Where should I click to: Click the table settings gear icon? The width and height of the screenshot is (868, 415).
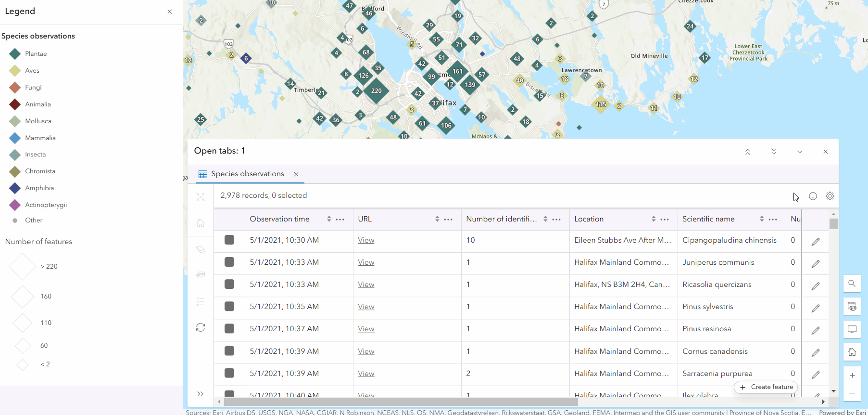pyautogui.click(x=830, y=196)
